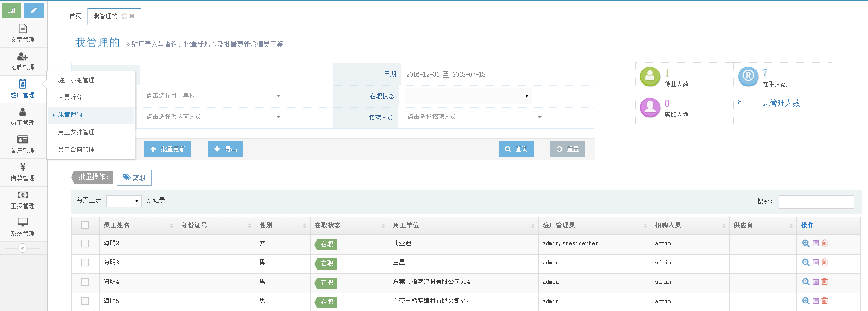
Task: Open 客户管理 sidebar section
Action: [23, 145]
